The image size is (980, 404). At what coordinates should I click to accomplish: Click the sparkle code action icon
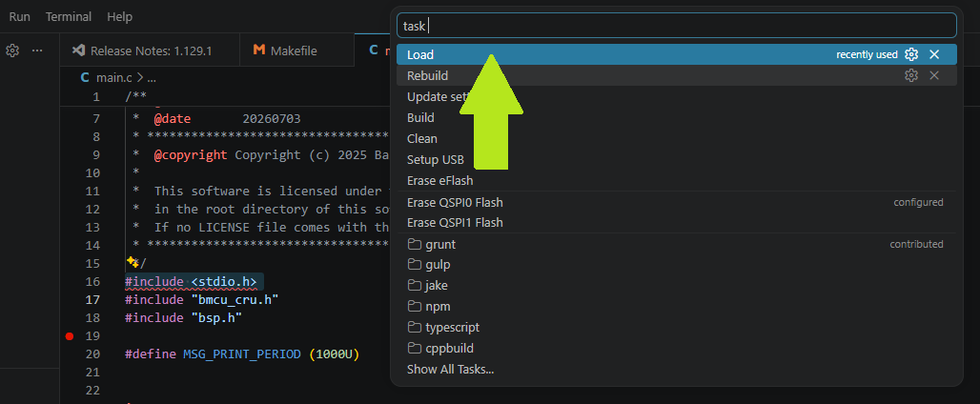tap(132, 262)
